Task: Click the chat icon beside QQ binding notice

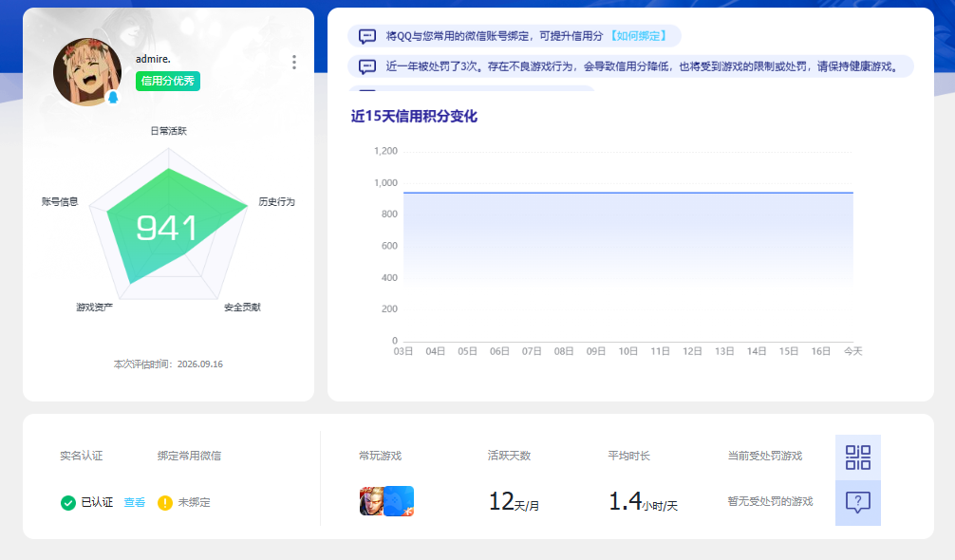Action: click(367, 36)
